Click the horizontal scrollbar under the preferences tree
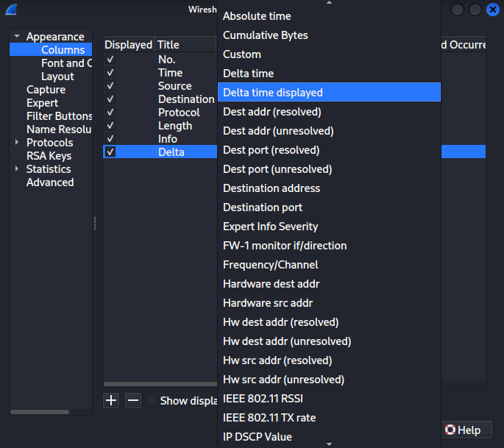504x448 pixels. pyautogui.click(x=44, y=412)
